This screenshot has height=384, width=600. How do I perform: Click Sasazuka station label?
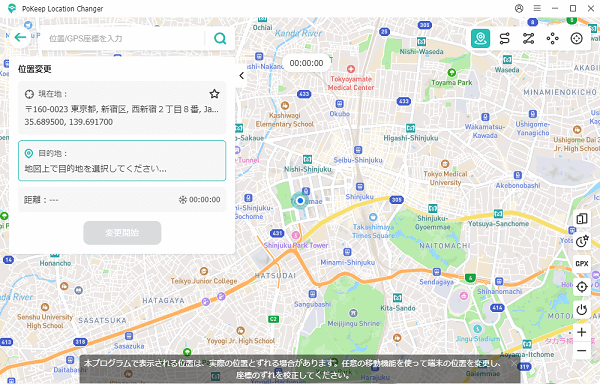tap(129, 346)
